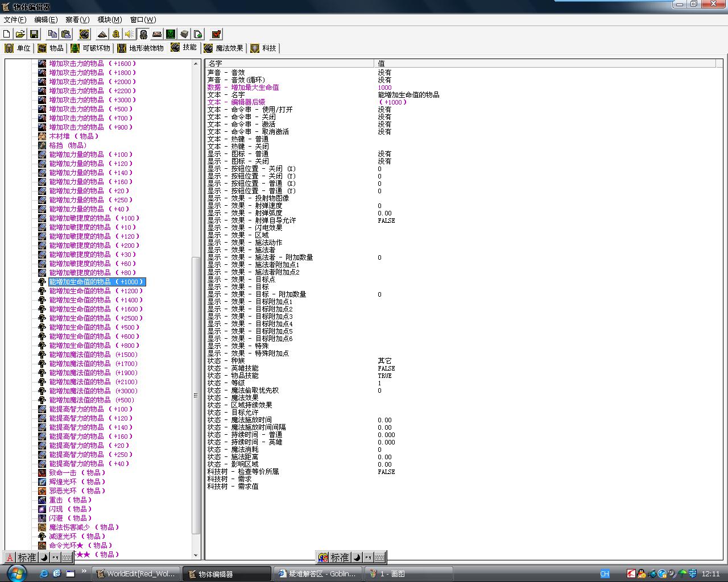Screen dimensions: 728x582
Task: Switch to the 物品 tab
Action: click(51, 48)
